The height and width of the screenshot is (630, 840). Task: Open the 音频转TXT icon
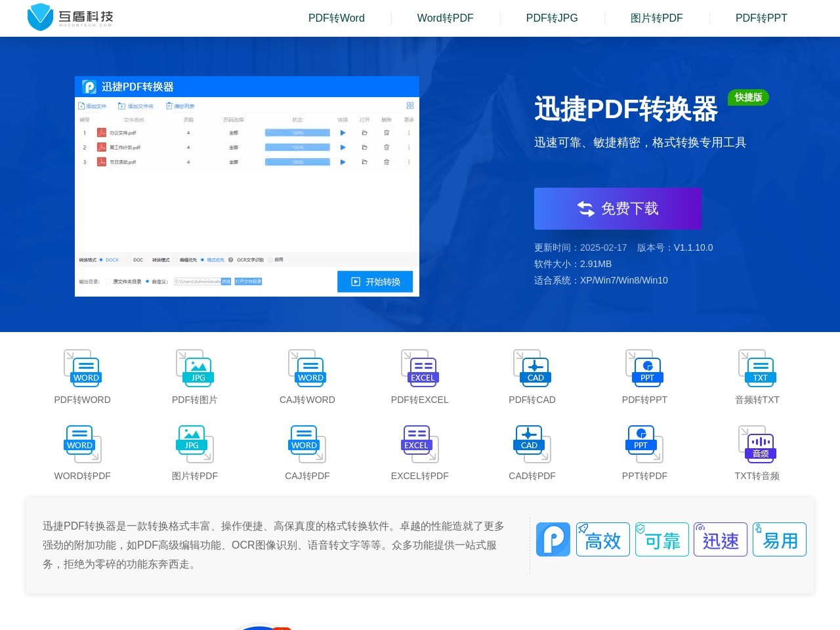tap(757, 367)
